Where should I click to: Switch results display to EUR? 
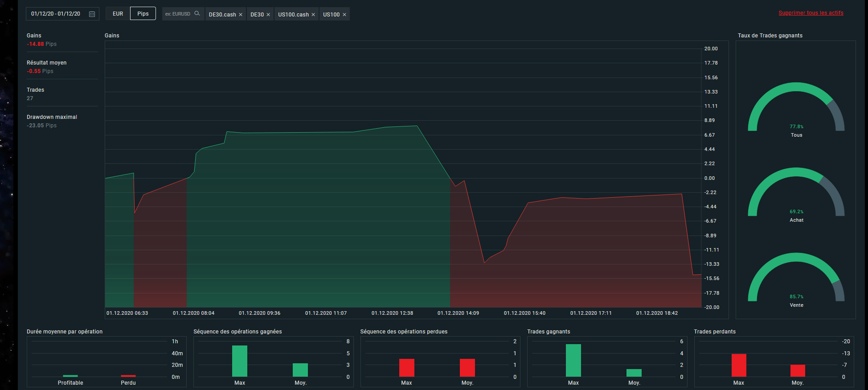click(x=118, y=14)
